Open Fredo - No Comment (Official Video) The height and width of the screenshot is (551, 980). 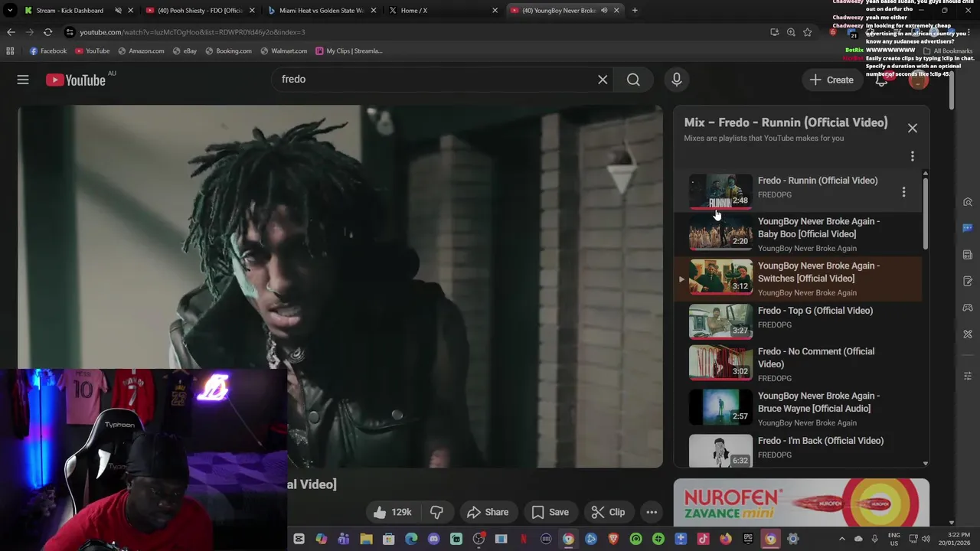point(796,364)
